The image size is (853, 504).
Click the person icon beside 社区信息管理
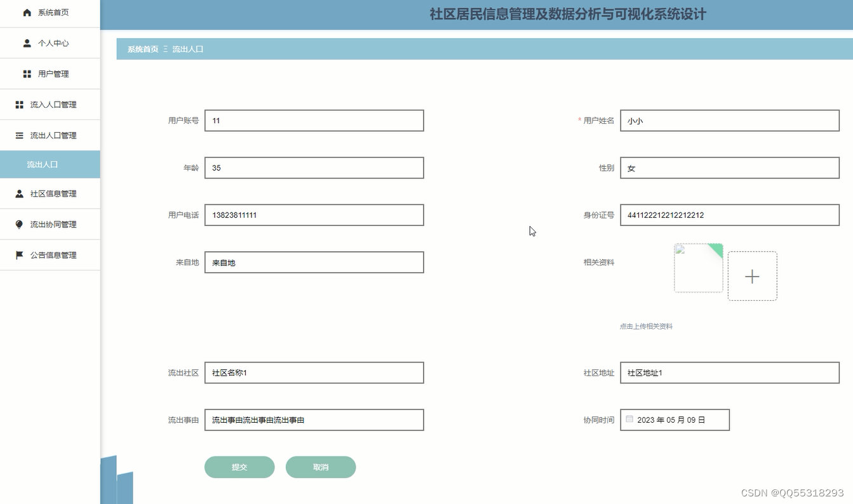tap(19, 194)
